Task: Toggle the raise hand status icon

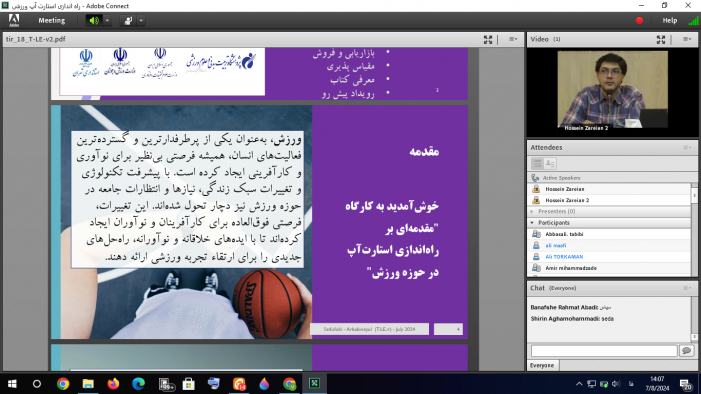Action: tap(128, 21)
